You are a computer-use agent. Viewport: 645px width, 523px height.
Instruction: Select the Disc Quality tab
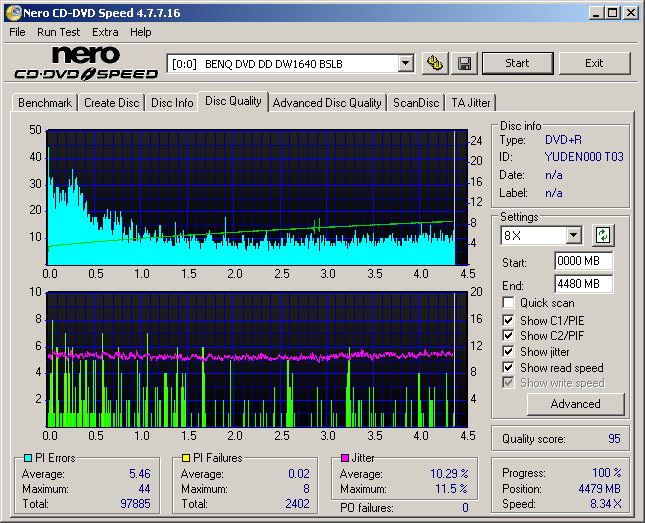tap(233, 101)
